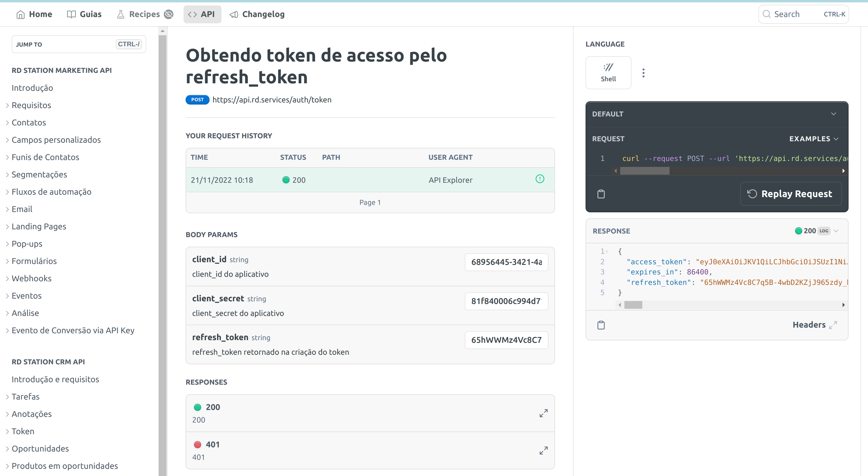The width and height of the screenshot is (868, 476).
Task: Copy the curl request via clipboard icon
Action: point(601,194)
